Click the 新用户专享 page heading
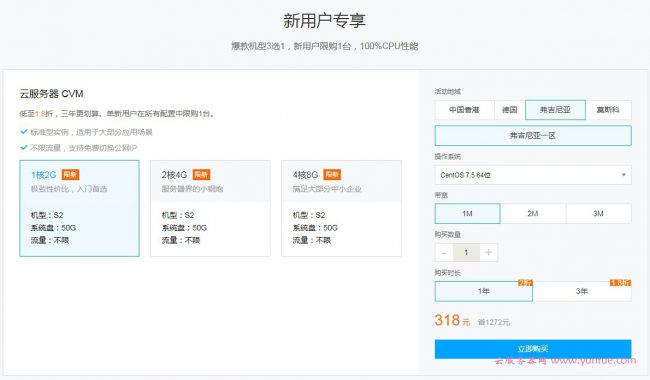The image size is (650, 380). pos(325,21)
